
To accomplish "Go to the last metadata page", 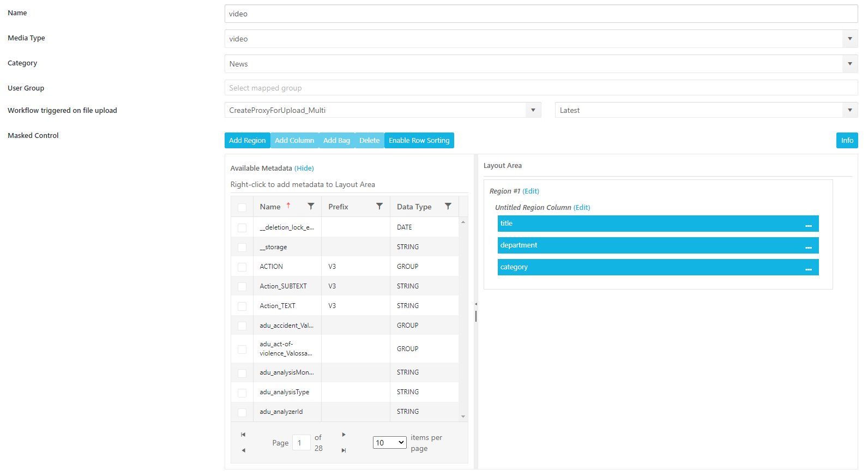I will point(343,450).
